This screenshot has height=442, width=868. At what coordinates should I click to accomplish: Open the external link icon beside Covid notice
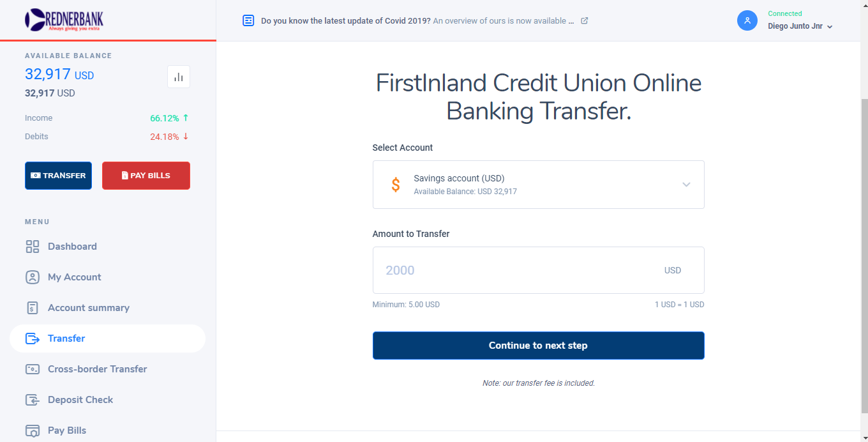[585, 21]
